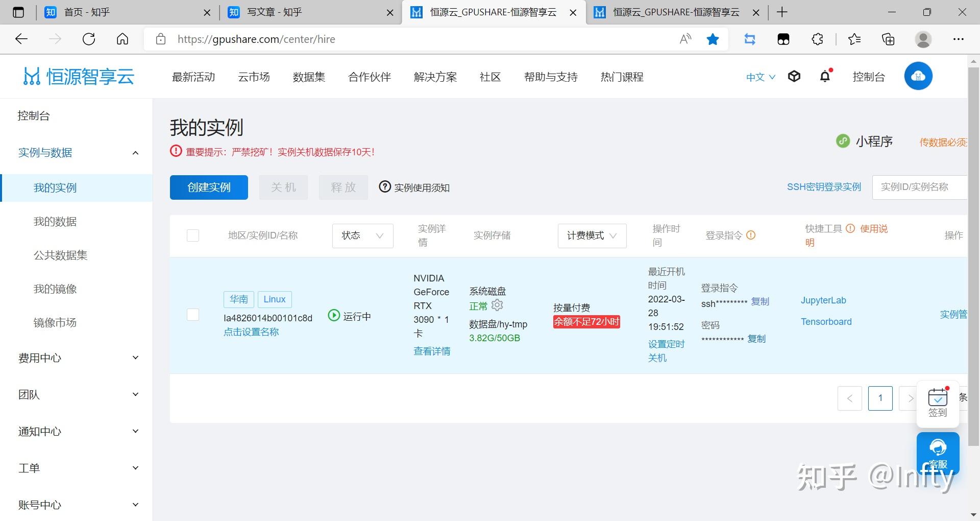The width and height of the screenshot is (980, 521).
Task: Check the Ia4826014b00101c8d instance checkbox
Action: coord(193,315)
